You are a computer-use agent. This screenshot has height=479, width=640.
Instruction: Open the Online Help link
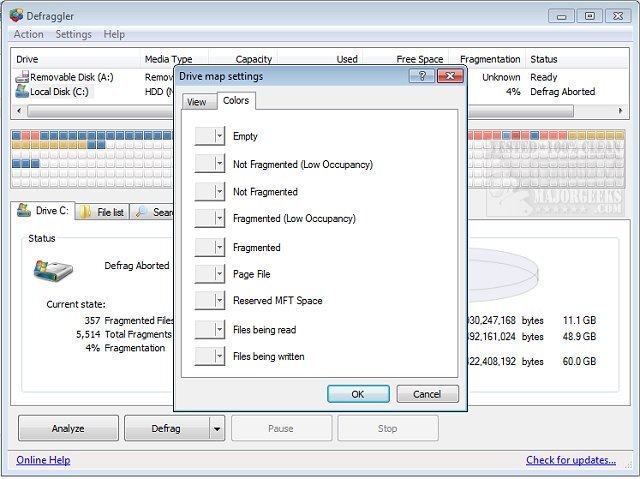click(x=43, y=460)
